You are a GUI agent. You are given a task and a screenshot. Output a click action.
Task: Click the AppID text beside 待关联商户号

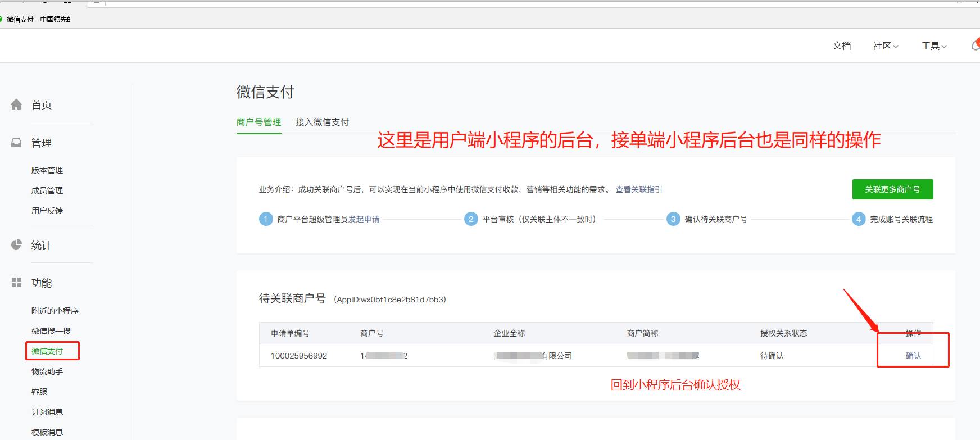click(x=390, y=300)
